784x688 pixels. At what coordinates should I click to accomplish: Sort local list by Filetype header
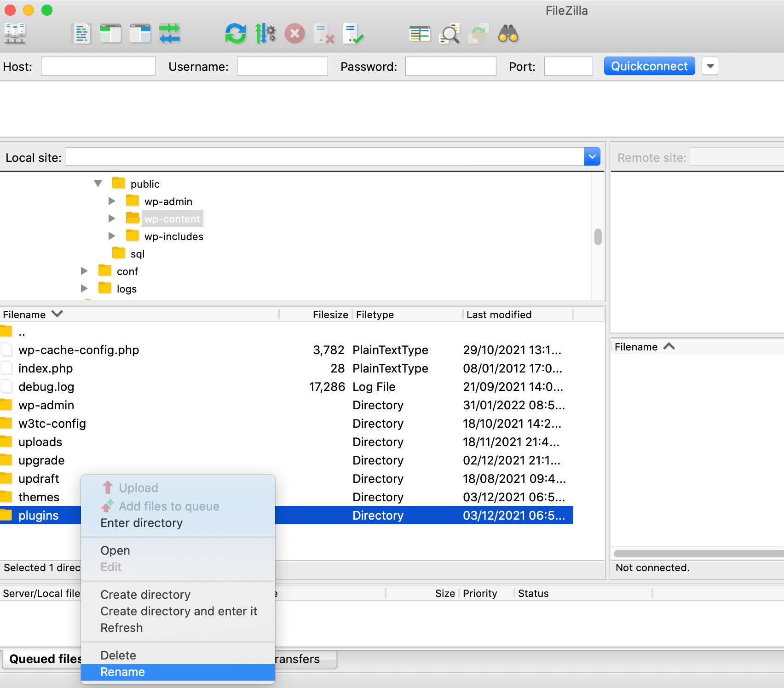407,315
